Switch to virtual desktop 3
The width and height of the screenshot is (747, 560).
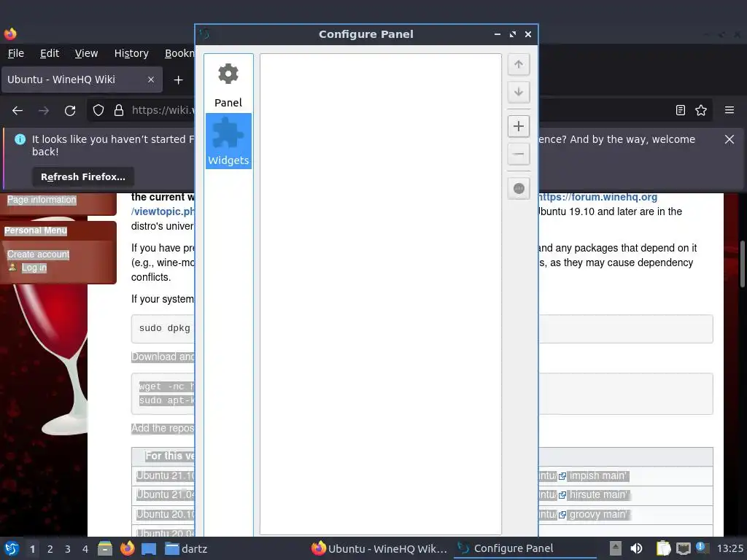click(x=68, y=549)
